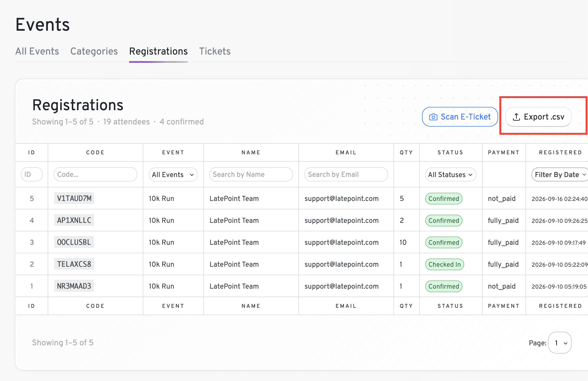Click the date 2026-09-10 05:19:05
This screenshot has width=588, height=381.
[559, 286]
